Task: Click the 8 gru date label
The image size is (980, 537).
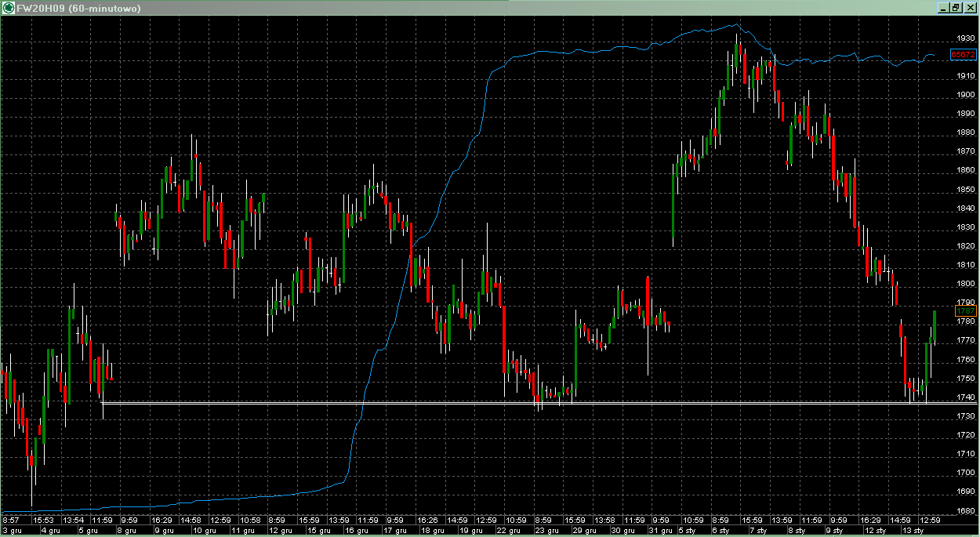Action: click(x=128, y=531)
